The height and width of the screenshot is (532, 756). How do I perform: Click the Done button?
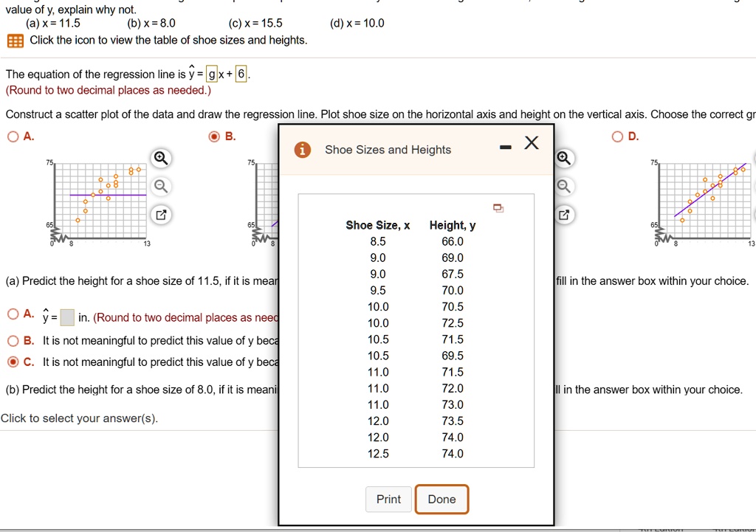tap(441, 499)
